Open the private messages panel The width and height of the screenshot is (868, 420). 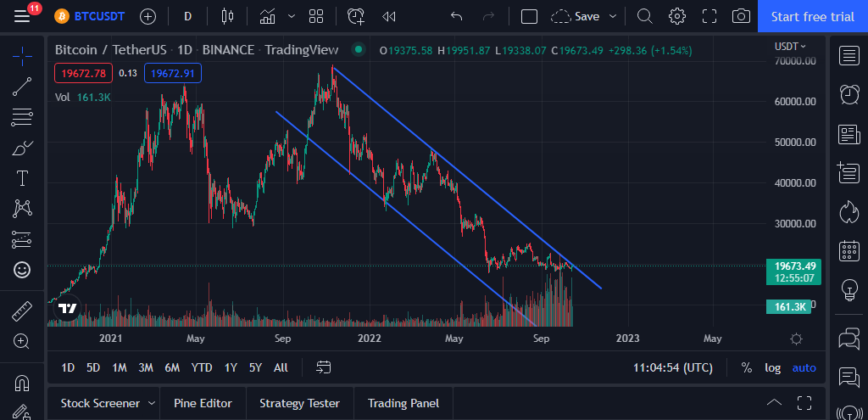click(x=849, y=377)
